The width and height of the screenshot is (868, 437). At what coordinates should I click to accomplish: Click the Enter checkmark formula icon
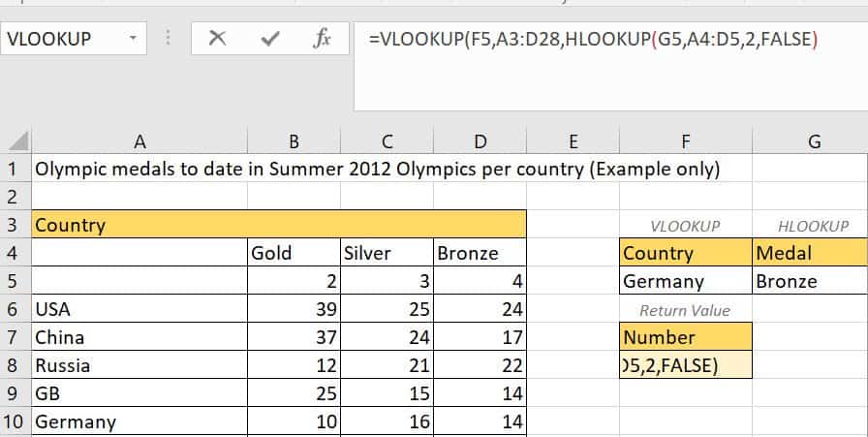coord(271,39)
